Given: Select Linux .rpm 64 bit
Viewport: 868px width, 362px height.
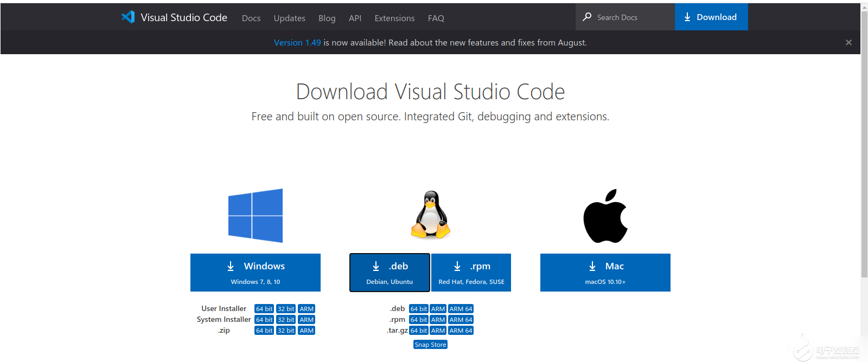Looking at the screenshot, I should tap(419, 320).
